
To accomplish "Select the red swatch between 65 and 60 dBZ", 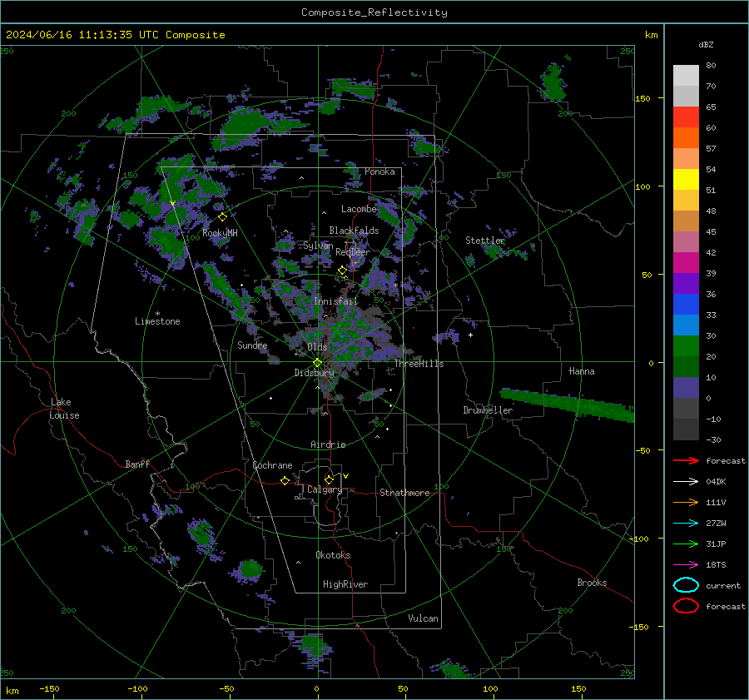I will tap(686, 117).
